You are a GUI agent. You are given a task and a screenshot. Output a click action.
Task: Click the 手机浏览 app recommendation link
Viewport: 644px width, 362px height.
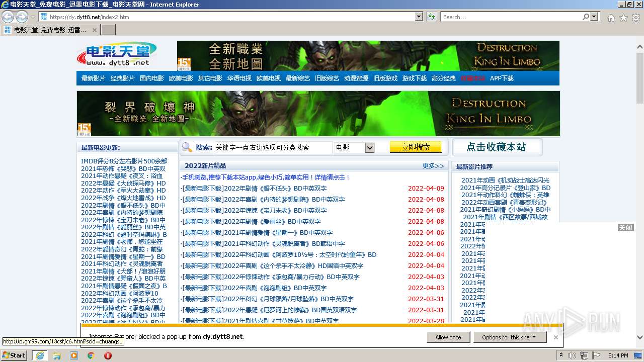click(x=266, y=177)
